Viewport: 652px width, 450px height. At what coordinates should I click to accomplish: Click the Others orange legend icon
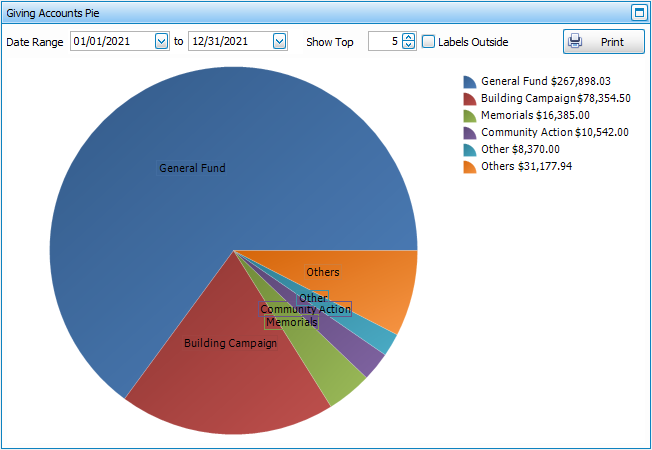coord(469,167)
